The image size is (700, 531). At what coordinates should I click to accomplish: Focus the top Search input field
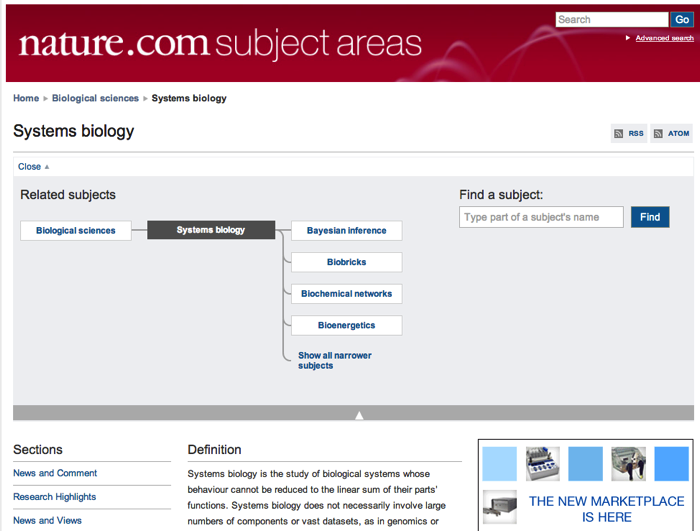coord(612,20)
